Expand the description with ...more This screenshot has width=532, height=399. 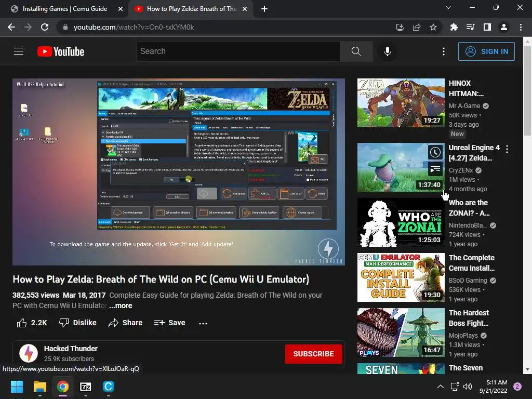tap(121, 305)
